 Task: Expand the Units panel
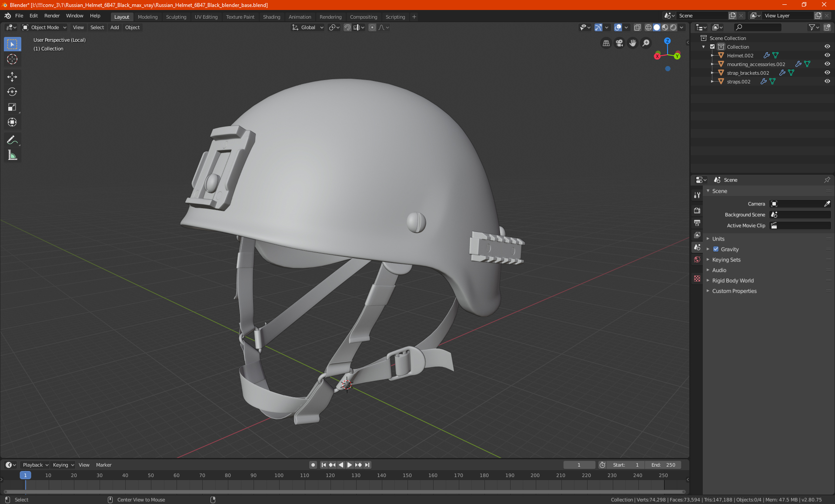[718, 239]
